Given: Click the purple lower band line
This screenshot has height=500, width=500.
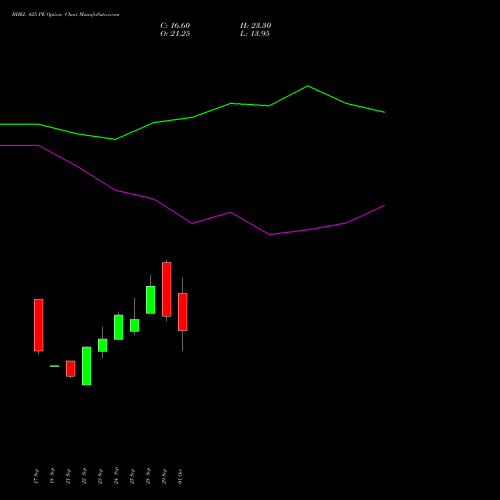Looking at the screenshot, I should point(192,223).
